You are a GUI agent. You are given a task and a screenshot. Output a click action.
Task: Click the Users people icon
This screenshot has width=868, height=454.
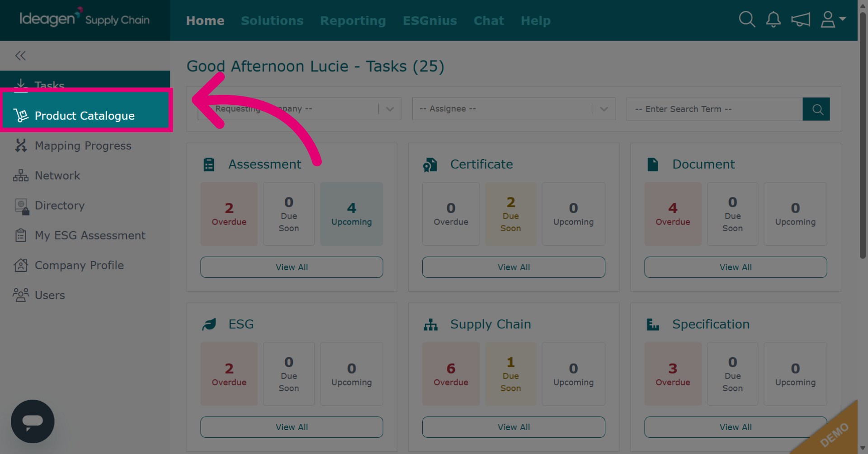(21, 295)
